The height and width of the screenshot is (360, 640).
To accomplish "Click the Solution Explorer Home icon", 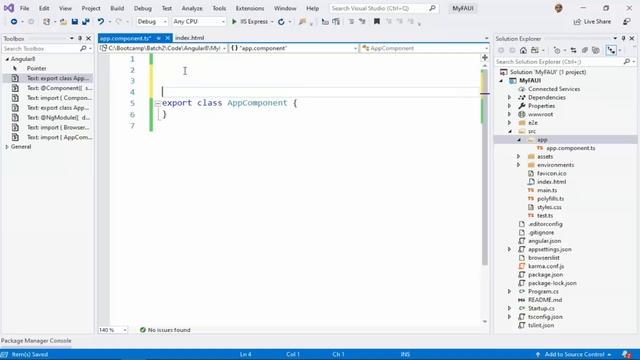I will pos(523,50).
